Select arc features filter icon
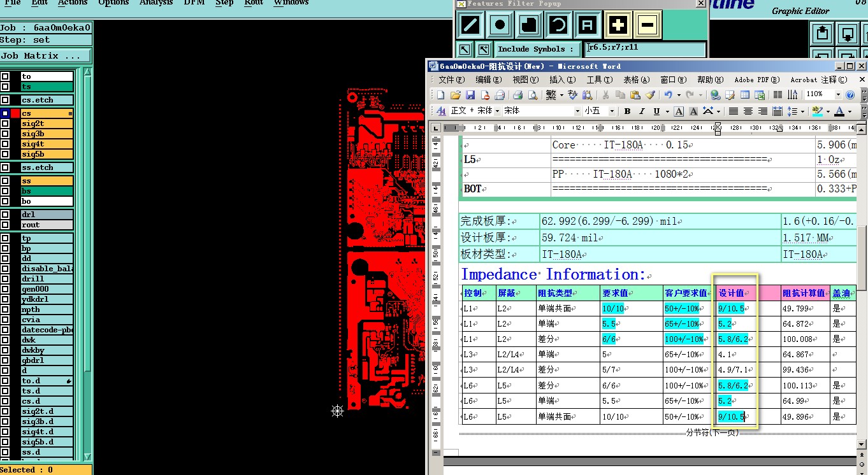 tap(558, 25)
